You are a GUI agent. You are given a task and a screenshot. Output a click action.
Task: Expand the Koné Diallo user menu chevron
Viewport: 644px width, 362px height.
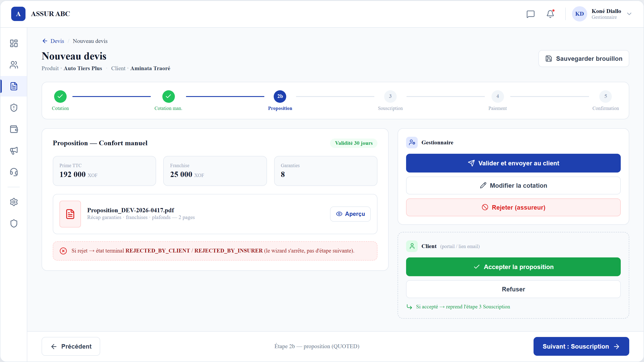(629, 14)
